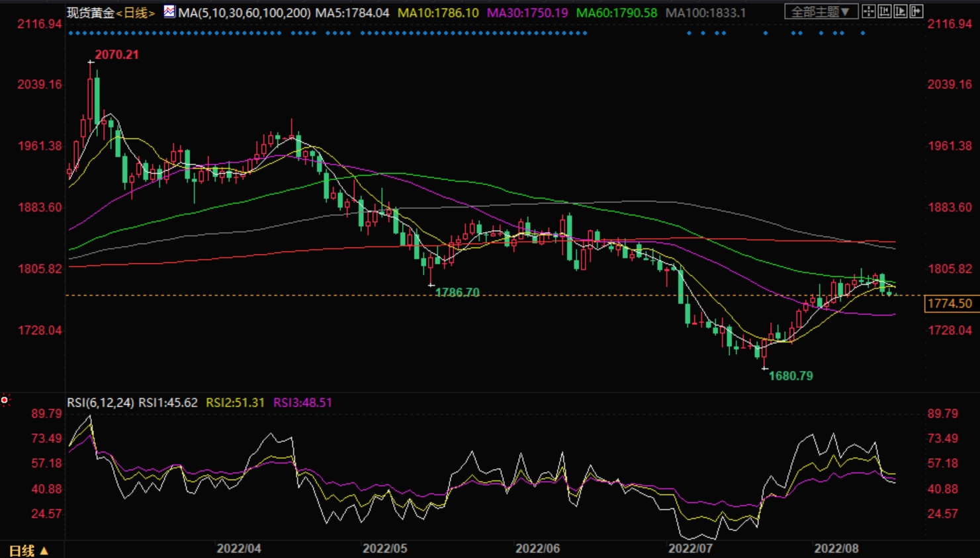Click the purple RSI3 legend value
The width and height of the screenshot is (980, 558).
pyautogui.click(x=302, y=403)
